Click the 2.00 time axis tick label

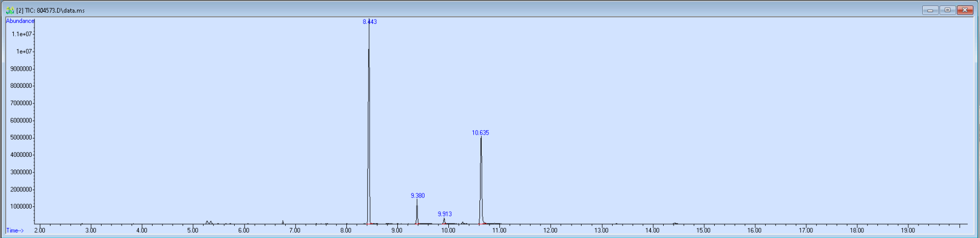pyautogui.click(x=40, y=230)
